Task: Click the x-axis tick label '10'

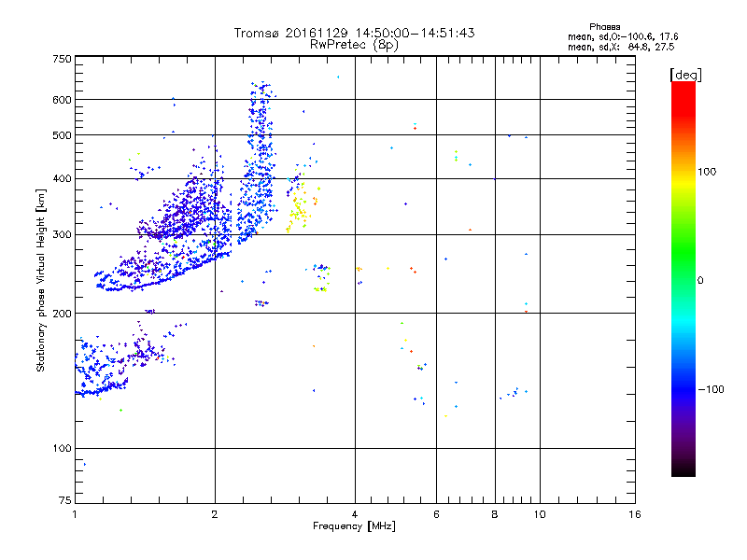Action: pos(540,514)
